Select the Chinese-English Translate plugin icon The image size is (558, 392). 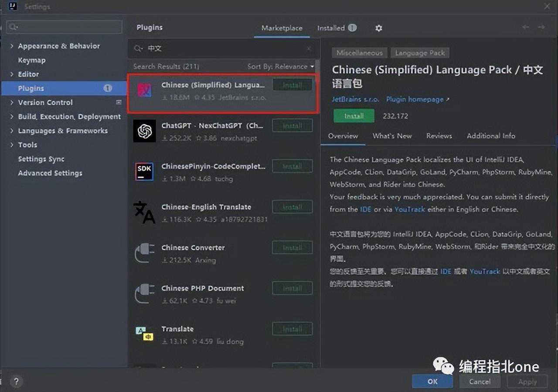point(144,212)
